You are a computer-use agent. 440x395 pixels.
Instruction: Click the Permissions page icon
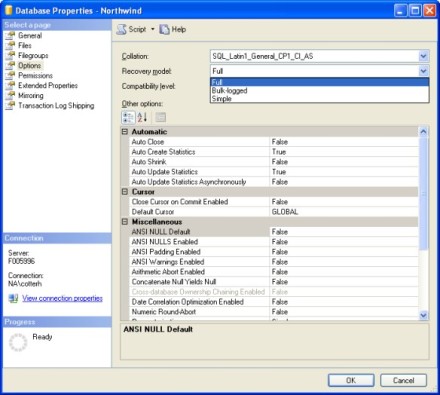point(10,75)
